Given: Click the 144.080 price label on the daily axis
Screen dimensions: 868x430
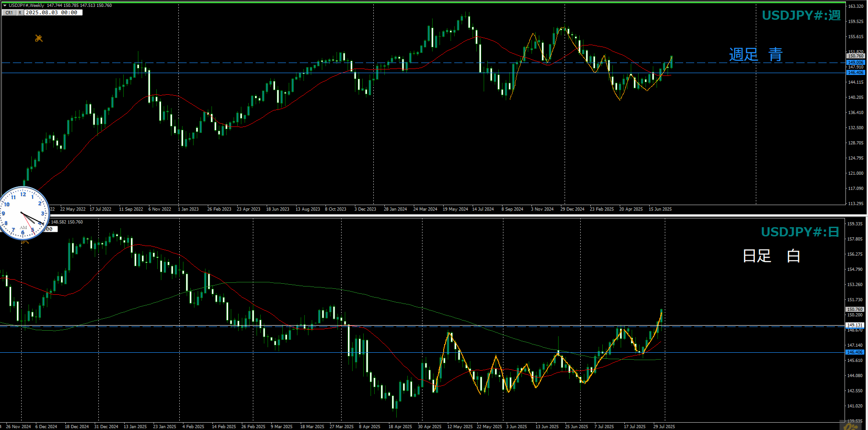Looking at the screenshot, I should [x=855, y=376].
